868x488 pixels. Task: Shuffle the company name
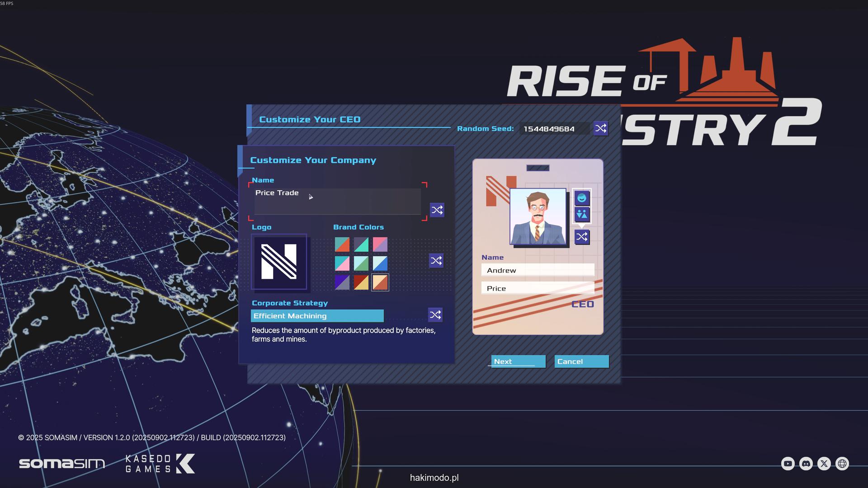[x=437, y=210]
